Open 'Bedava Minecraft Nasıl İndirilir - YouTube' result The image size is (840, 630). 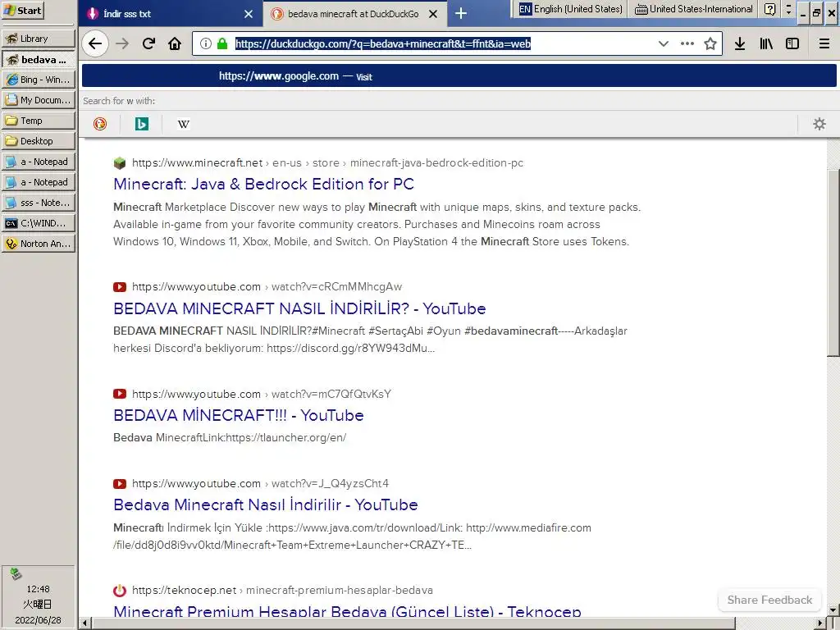click(266, 504)
